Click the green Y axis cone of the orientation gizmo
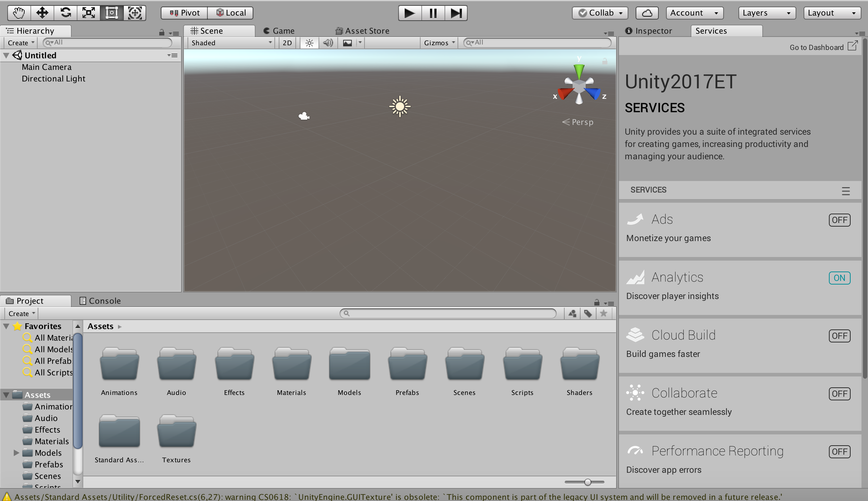The image size is (868, 501). click(579, 71)
